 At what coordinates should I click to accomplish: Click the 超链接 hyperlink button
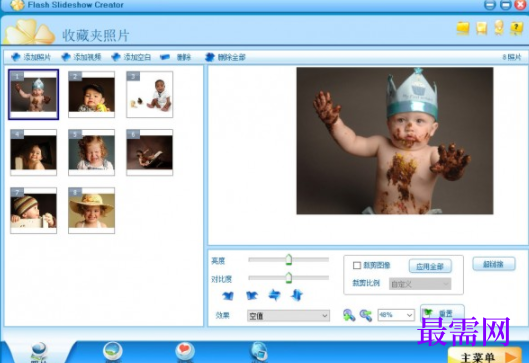[x=494, y=264]
